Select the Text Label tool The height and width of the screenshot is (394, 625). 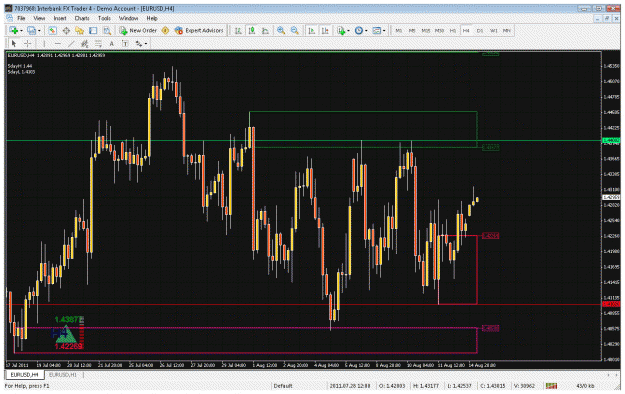[125, 43]
